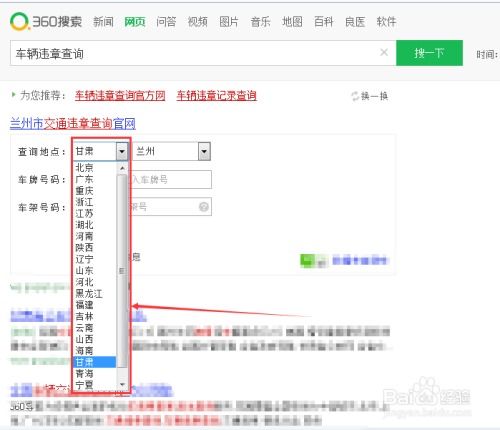Select 辽宁 in the province list
The image size is (500, 430).
point(95,259)
